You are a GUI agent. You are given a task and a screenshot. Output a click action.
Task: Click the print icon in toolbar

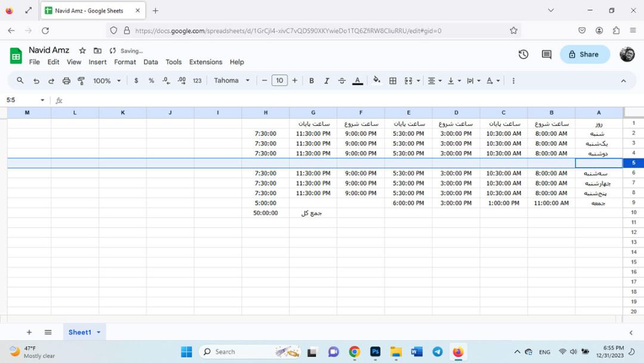click(66, 81)
